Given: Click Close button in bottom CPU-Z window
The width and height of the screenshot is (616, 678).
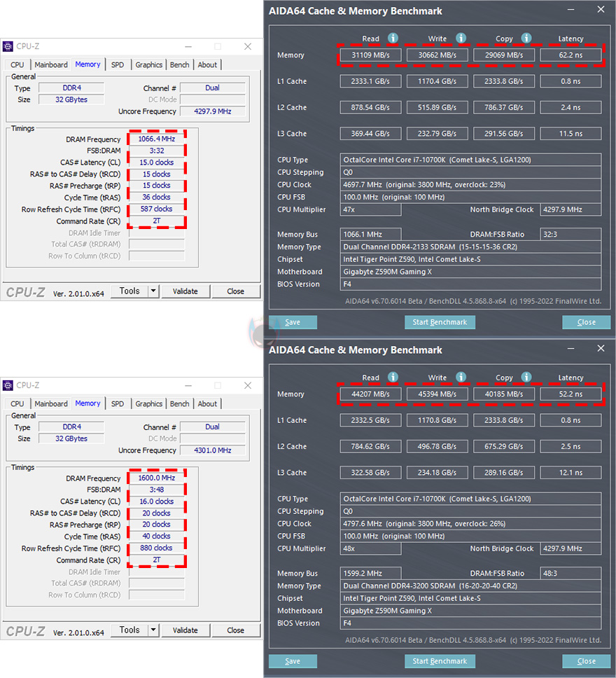Looking at the screenshot, I should [x=236, y=630].
